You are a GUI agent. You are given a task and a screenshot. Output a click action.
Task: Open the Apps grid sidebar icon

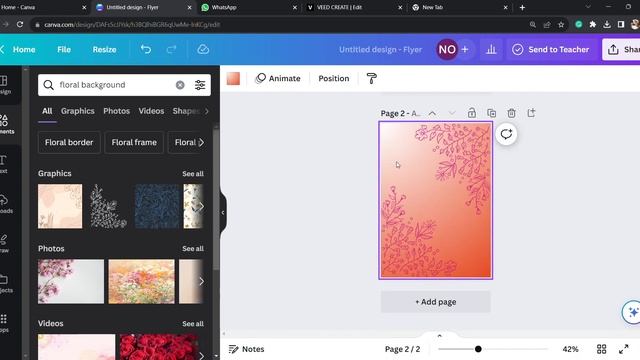point(4,322)
